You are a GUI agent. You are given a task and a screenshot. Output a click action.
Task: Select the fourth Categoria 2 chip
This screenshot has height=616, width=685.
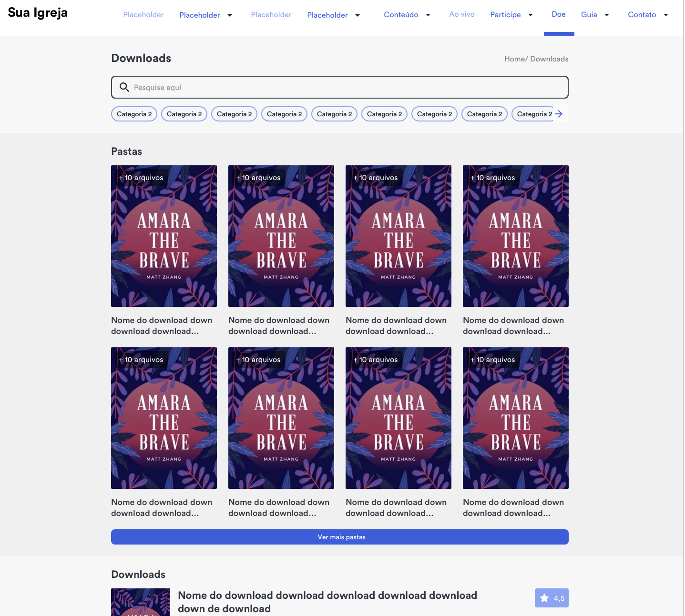pyautogui.click(x=285, y=114)
